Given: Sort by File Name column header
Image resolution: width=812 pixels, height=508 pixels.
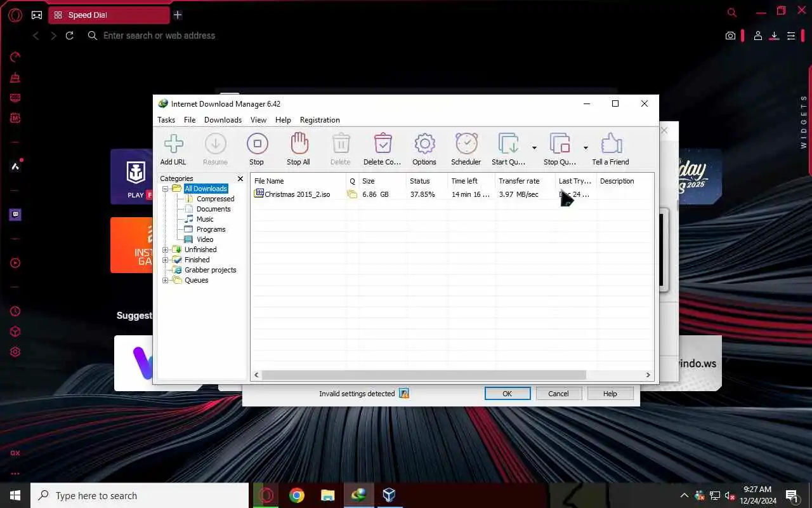Looking at the screenshot, I should pyautogui.click(x=298, y=181).
